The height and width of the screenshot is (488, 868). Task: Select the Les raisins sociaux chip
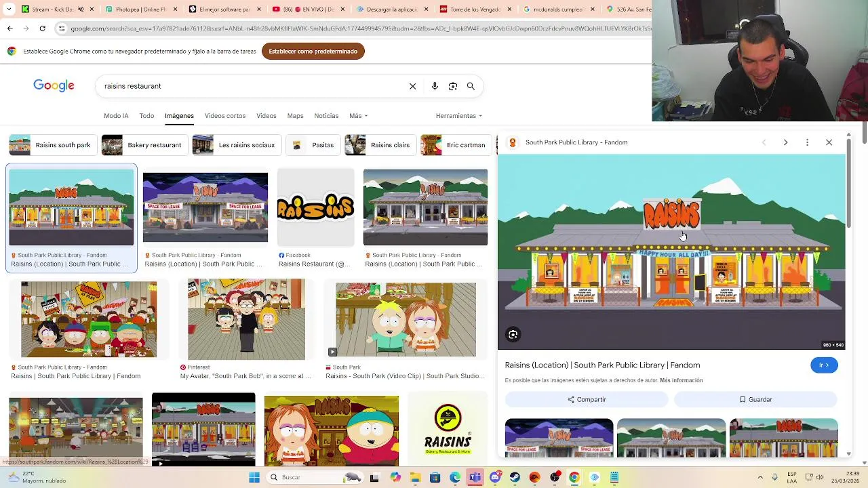pos(235,145)
